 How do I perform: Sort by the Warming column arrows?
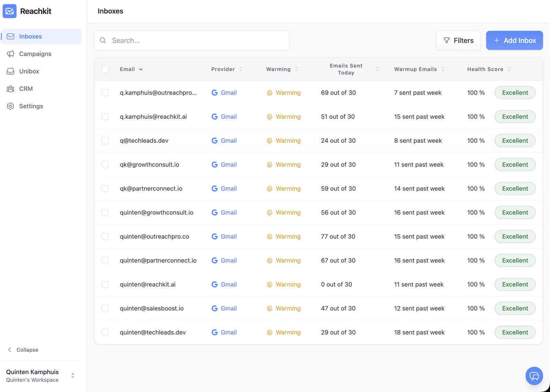pos(296,69)
